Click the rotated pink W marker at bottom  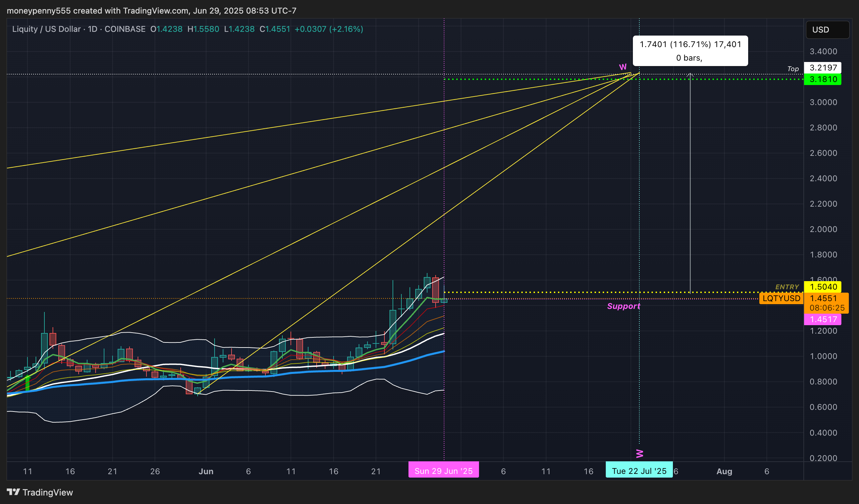(639, 454)
